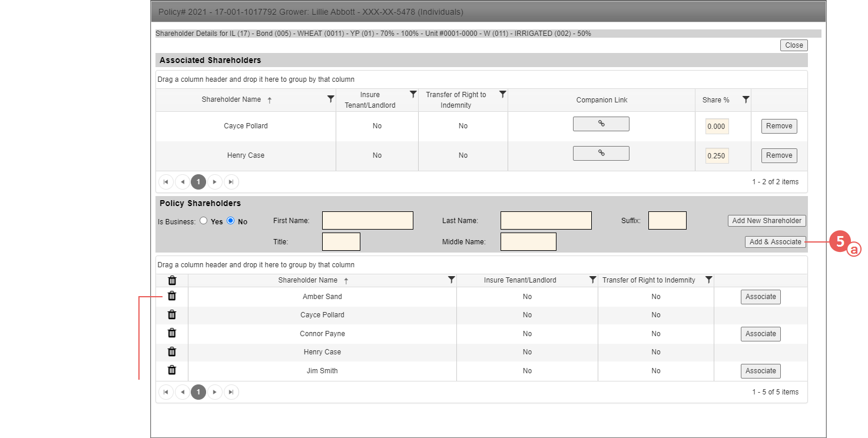868x438 pixels.
Task: Select Connor Payne name cell
Action: click(322, 334)
